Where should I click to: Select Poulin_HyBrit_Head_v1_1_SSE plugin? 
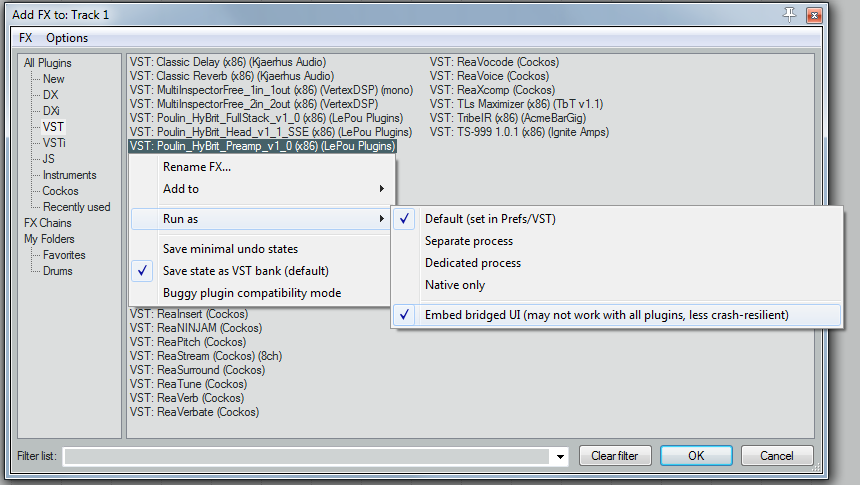[270, 132]
